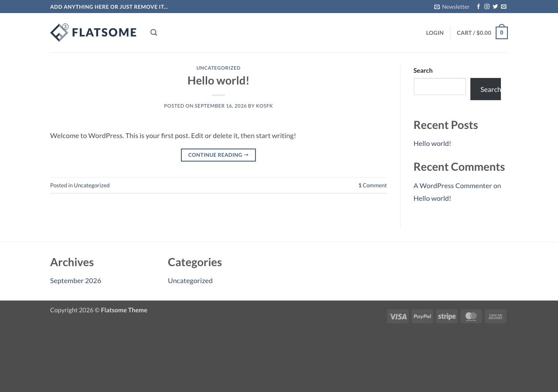This screenshot has width=558, height=392.
Task: Open Hello world! under Recent Posts
Action: click(432, 143)
